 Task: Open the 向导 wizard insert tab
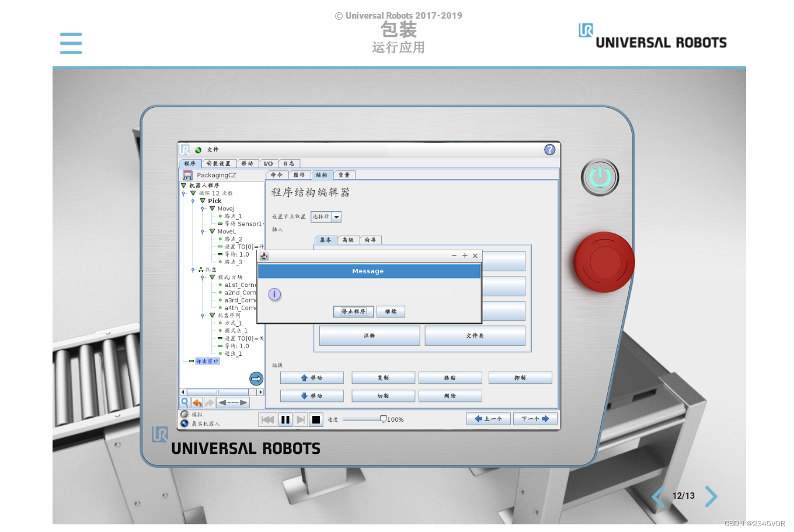click(371, 240)
